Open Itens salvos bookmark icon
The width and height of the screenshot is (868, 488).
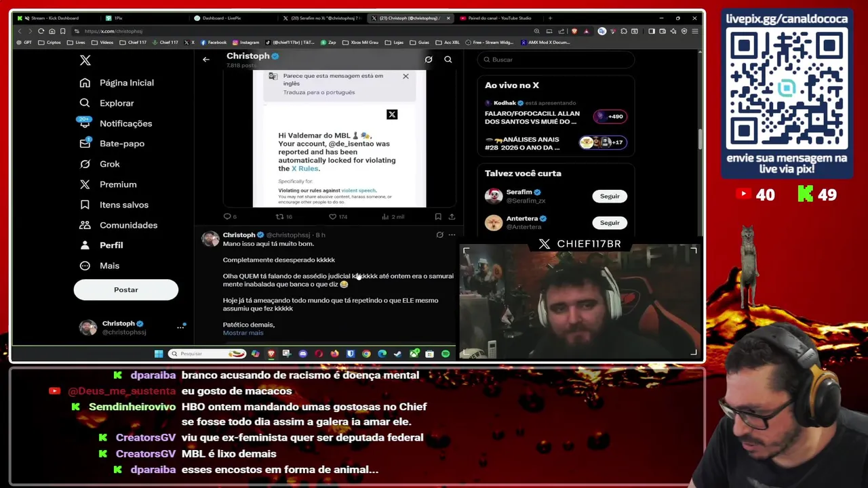[x=85, y=205]
